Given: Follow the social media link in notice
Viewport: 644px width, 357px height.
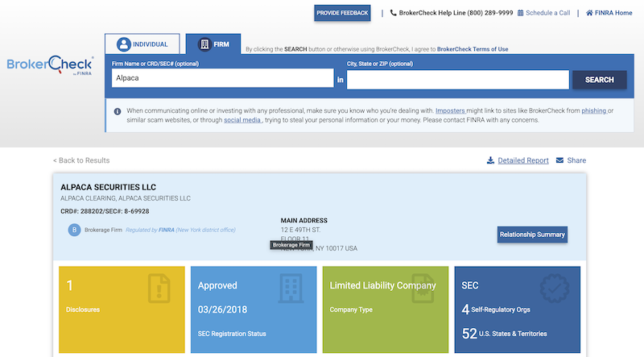Looking at the screenshot, I should point(242,120).
